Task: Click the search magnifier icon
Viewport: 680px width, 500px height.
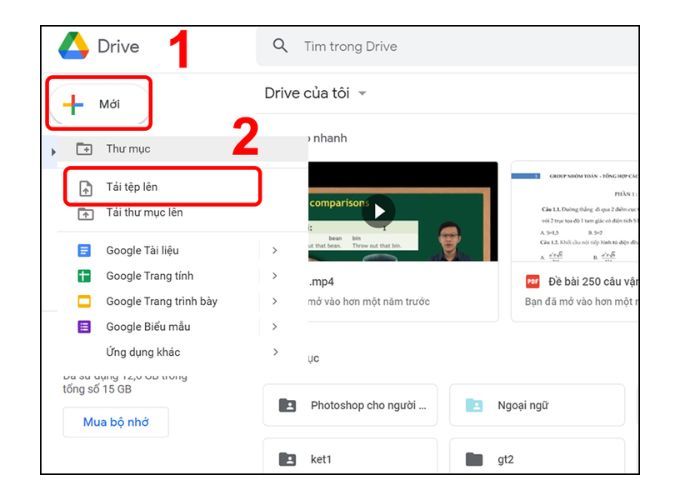Action: (280, 45)
